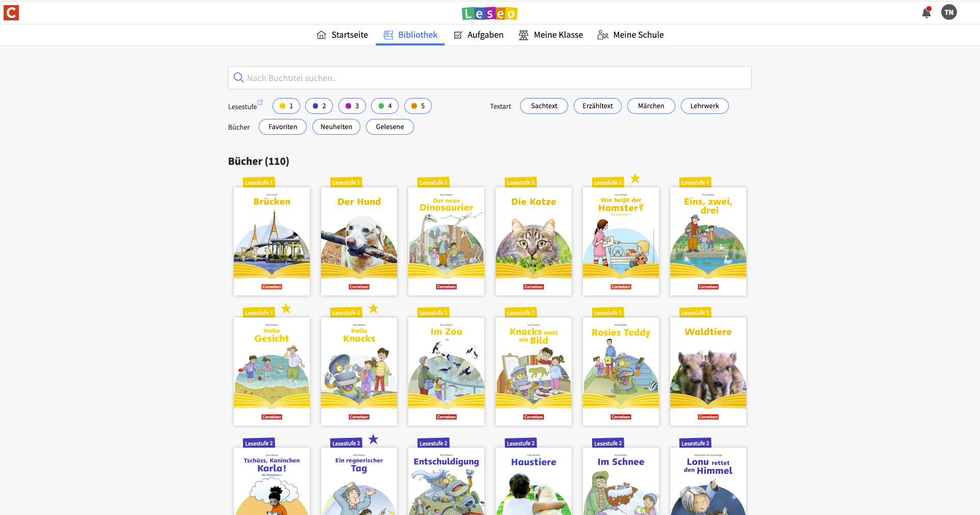This screenshot has height=515, width=980.
Task: Filter by Märchen text type
Action: [651, 106]
